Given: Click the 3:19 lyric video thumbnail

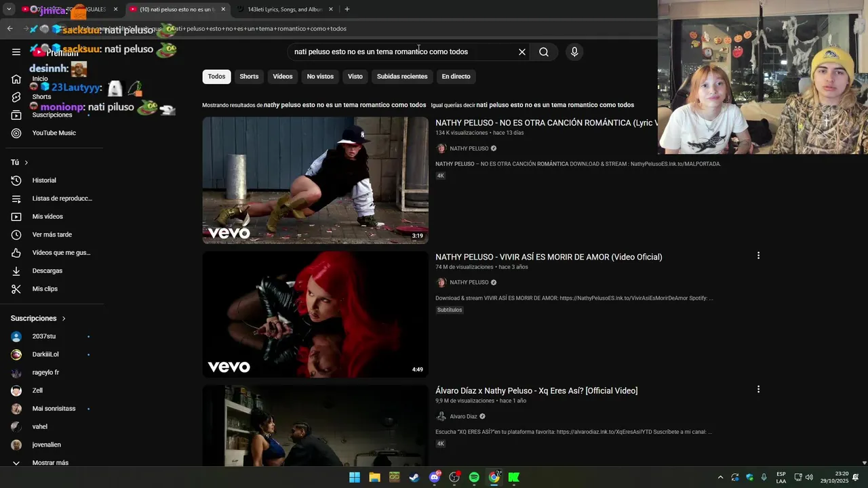Looking at the screenshot, I should click(315, 180).
